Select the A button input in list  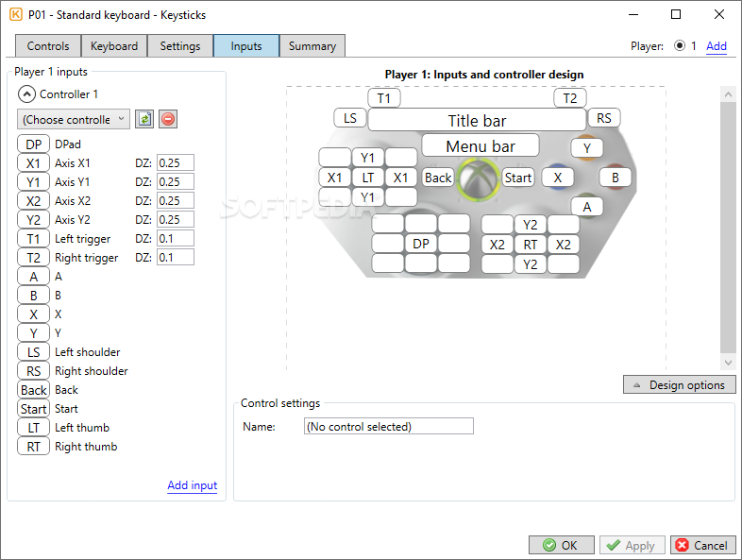(34, 277)
